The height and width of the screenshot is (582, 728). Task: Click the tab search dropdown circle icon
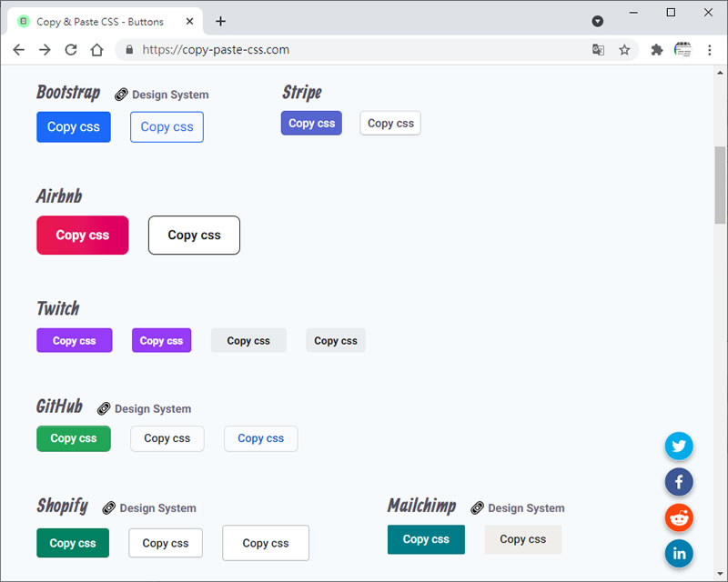pyautogui.click(x=598, y=21)
